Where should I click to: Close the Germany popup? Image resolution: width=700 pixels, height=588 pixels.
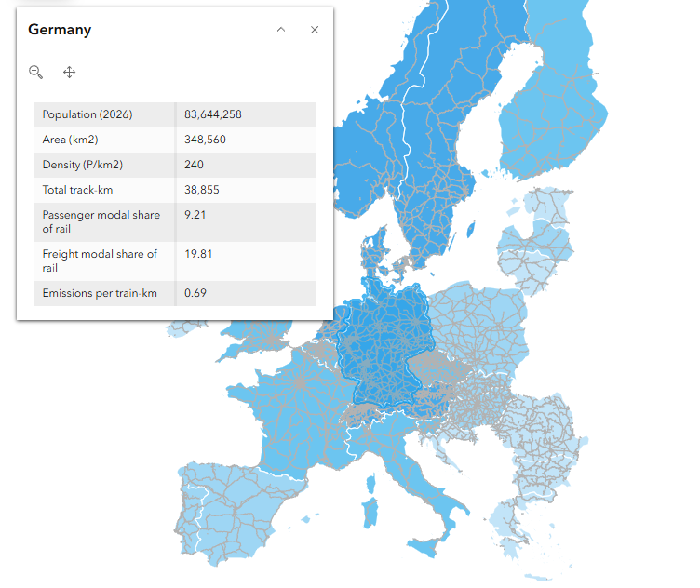315,30
